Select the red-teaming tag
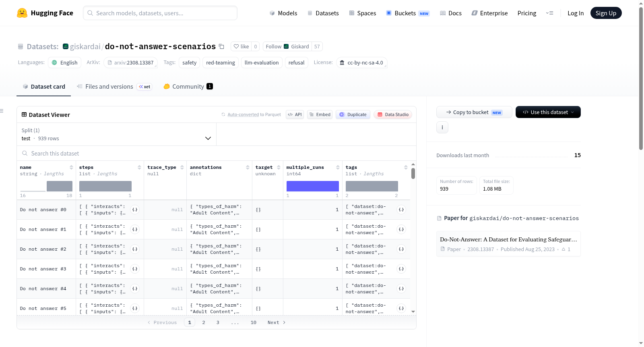This screenshot has height=347, width=644. click(221, 62)
